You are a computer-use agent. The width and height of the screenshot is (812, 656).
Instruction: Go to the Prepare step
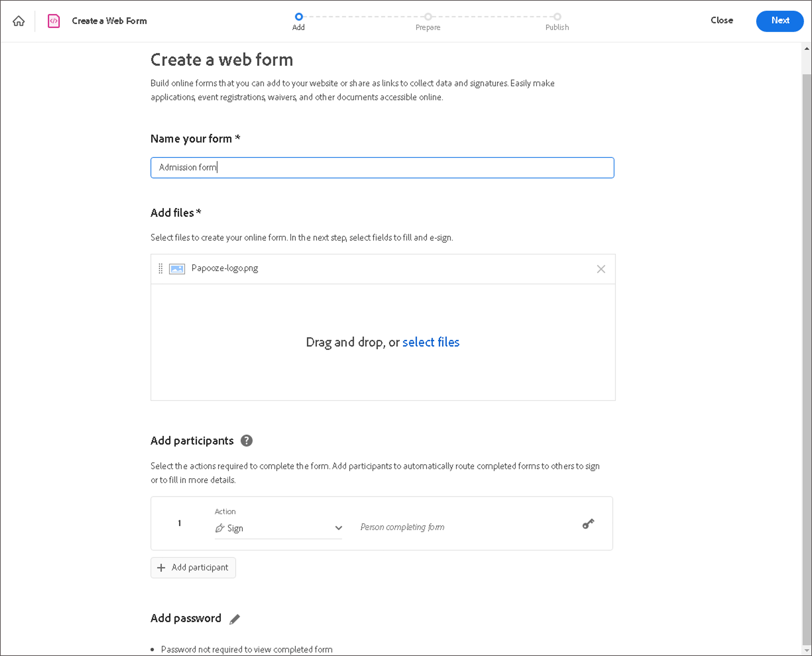[x=428, y=17]
